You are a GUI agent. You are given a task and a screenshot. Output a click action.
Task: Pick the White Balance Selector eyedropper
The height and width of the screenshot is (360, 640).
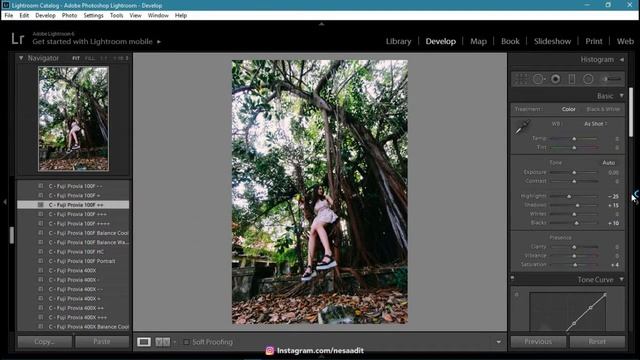tap(522, 128)
